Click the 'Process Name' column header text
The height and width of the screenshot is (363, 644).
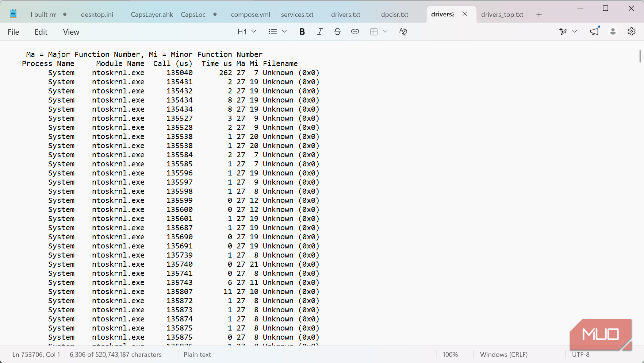click(x=48, y=63)
